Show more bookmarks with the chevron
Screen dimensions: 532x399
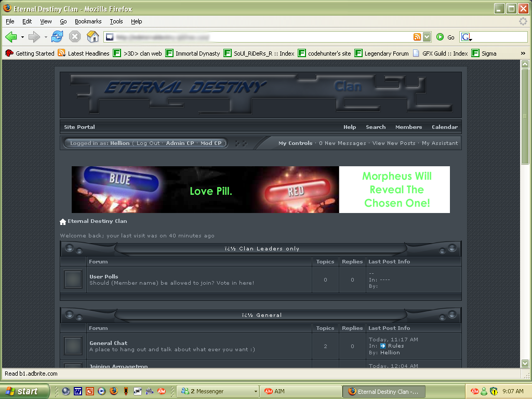click(x=523, y=54)
